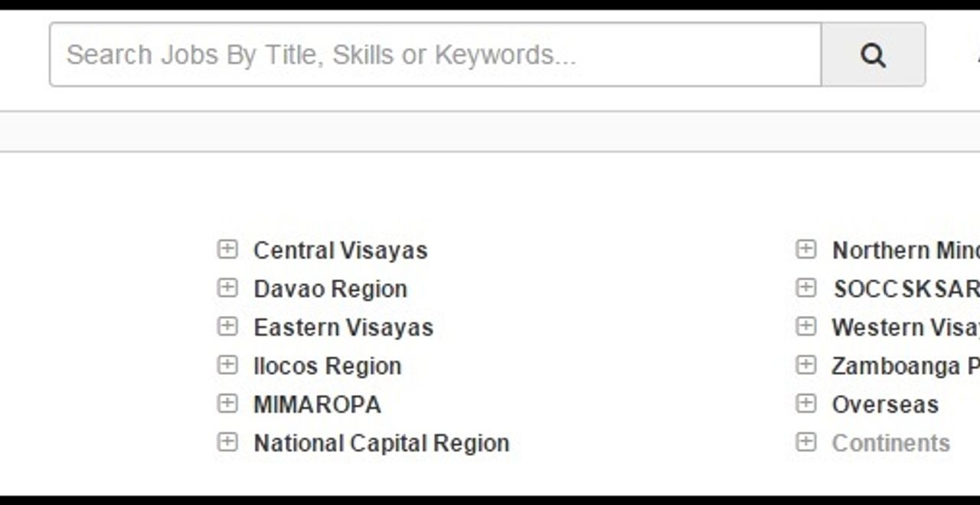Select the Ilocos Region label

click(327, 366)
